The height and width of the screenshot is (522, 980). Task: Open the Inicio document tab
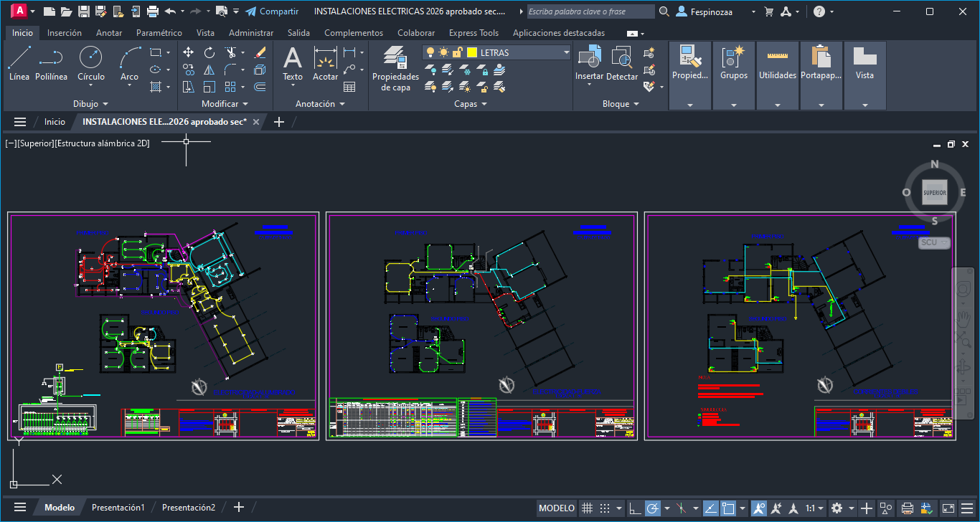(x=55, y=122)
